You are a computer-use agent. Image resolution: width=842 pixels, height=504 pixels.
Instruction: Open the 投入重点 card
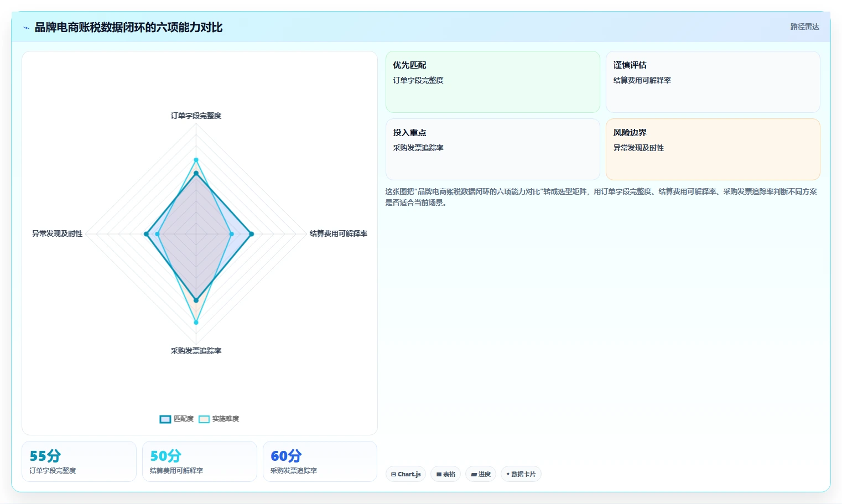click(492, 149)
